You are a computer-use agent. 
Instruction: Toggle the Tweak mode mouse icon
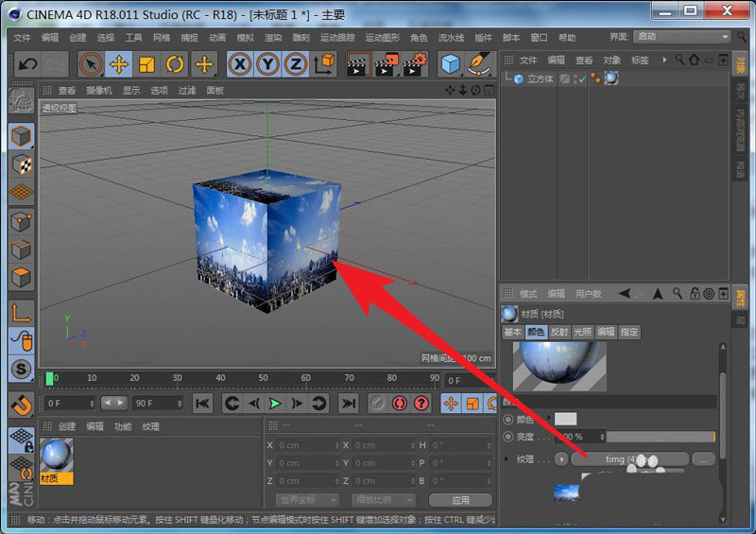[21, 340]
